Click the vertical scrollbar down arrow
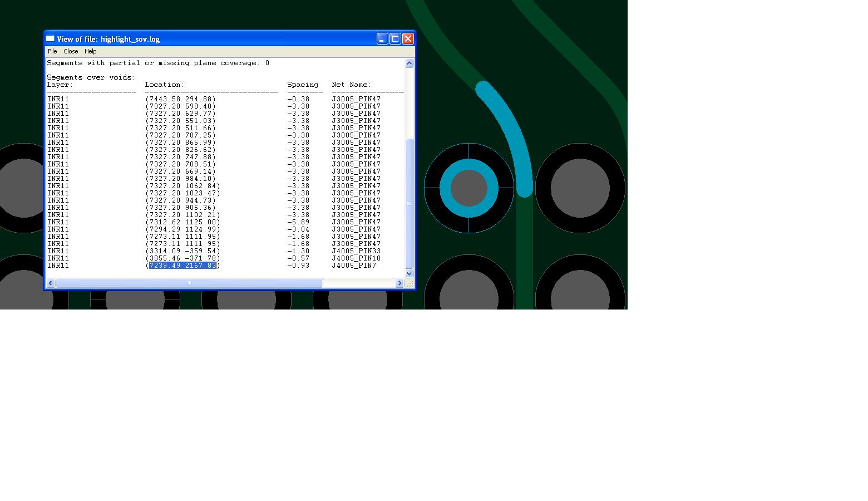Screen dimensions: 868x501 409,273
